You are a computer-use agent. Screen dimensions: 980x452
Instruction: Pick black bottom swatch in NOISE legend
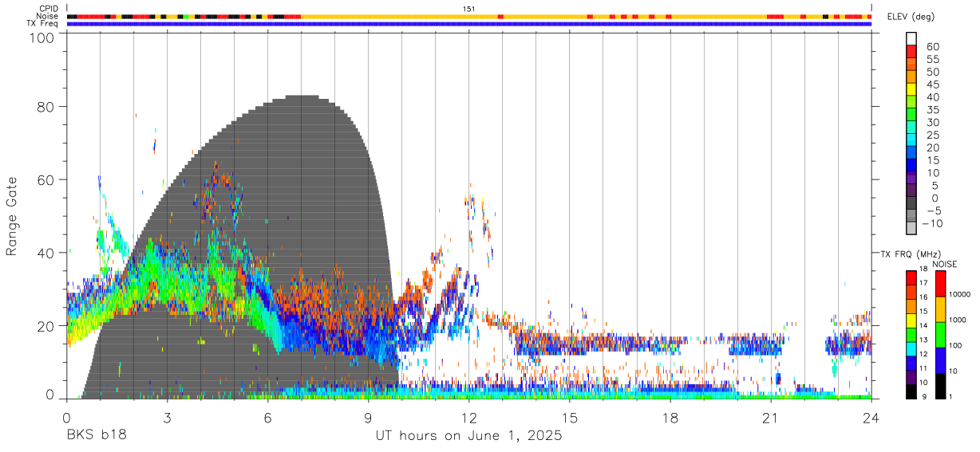click(x=940, y=386)
